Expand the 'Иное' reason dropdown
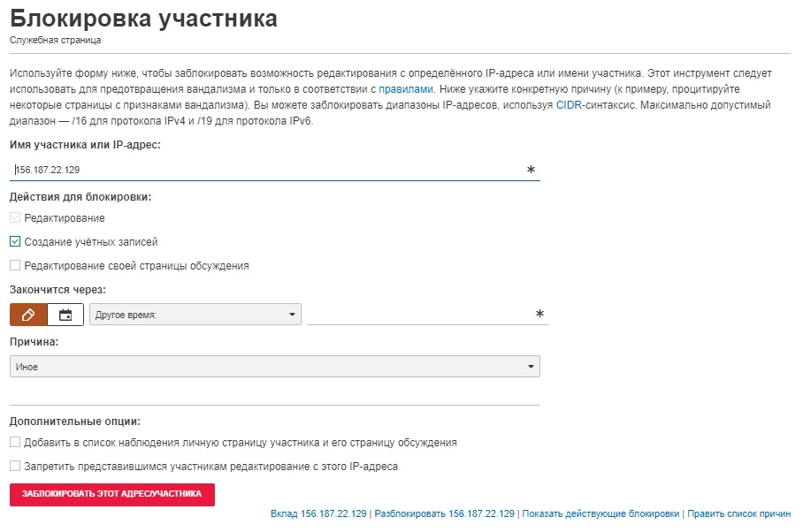Image resolution: width=803 pixels, height=532 pixels. click(274, 366)
